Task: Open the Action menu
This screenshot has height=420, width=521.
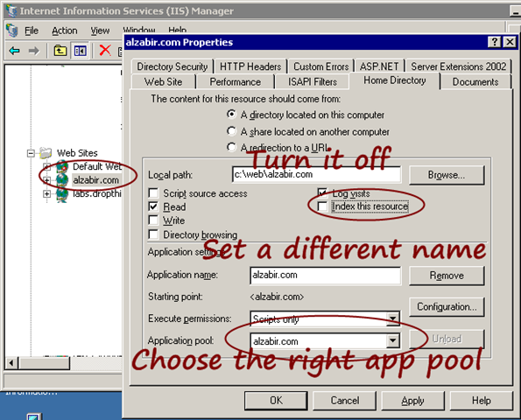Action: (65, 31)
